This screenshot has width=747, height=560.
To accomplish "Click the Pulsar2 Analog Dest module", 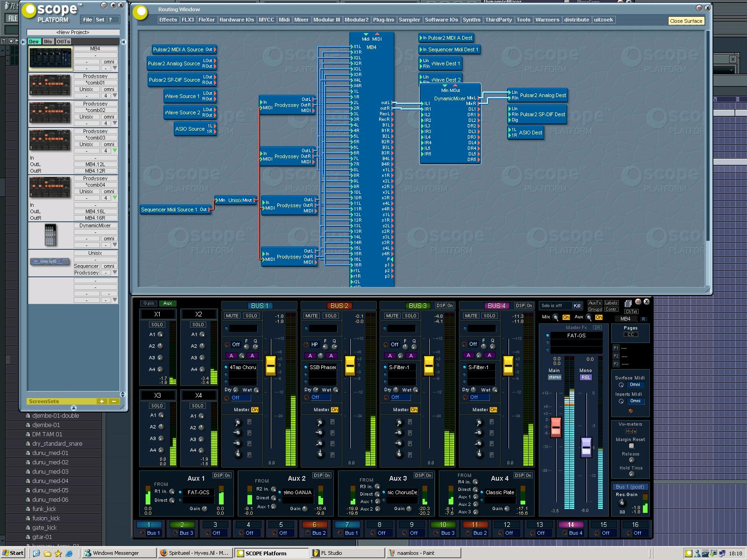I will click(x=537, y=95).
